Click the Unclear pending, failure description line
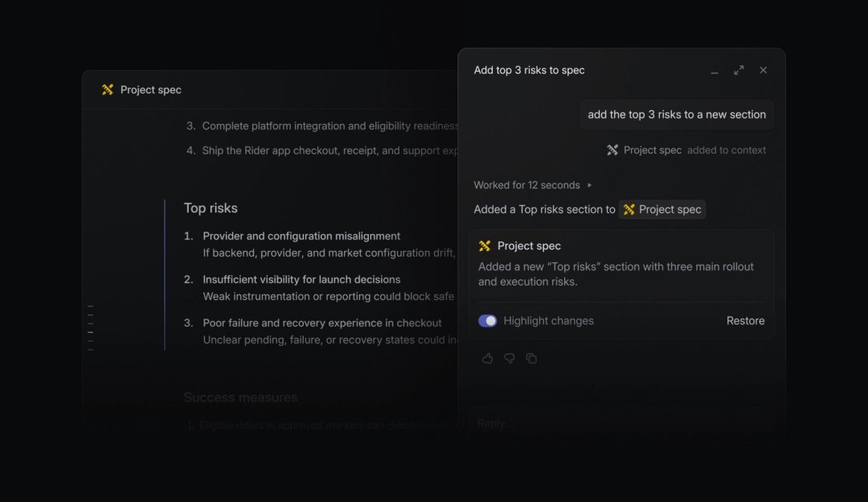Image resolution: width=868 pixels, height=502 pixels. point(330,339)
